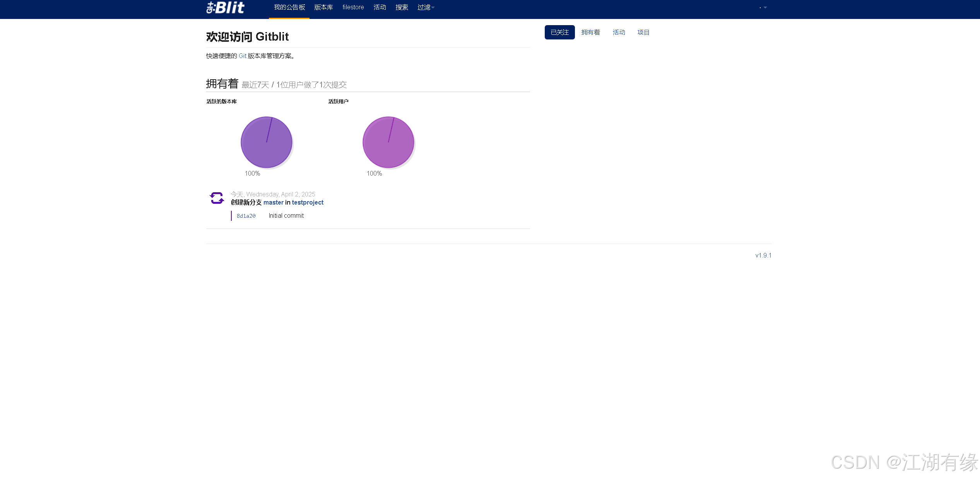
Task: Open the filestore menu item
Action: click(x=353, y=7)
